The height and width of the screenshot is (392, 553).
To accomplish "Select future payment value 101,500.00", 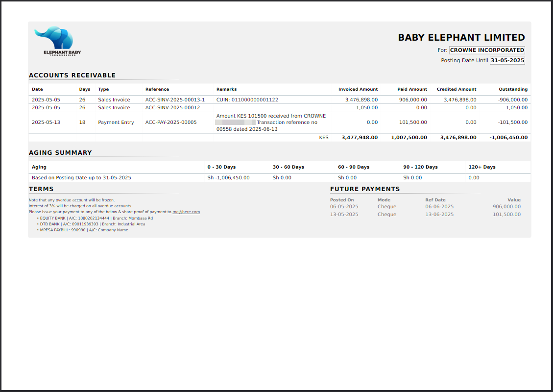I will click(x=506, y=215).
